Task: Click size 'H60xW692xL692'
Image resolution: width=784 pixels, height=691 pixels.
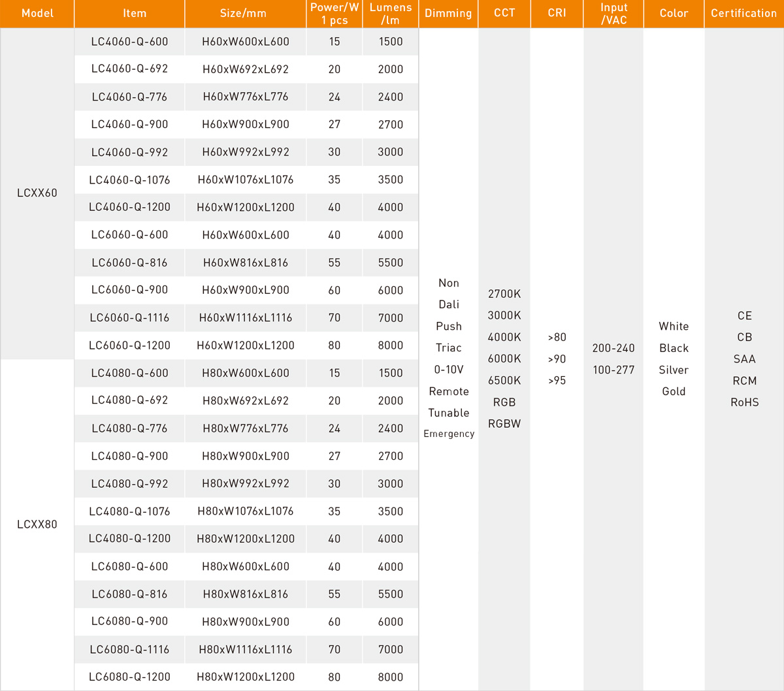Action: click(246, 69)
